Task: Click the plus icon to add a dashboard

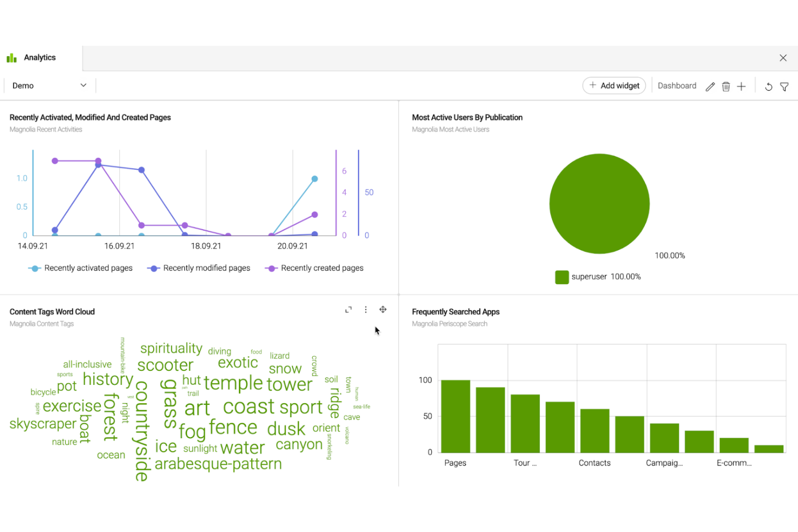Action: click(x=741, y=86)
